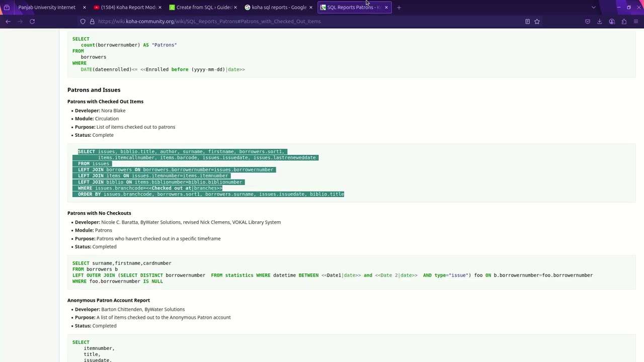Close the Koha Report Module YouTube tab
The image size is (644, 362).
(159, 8)
